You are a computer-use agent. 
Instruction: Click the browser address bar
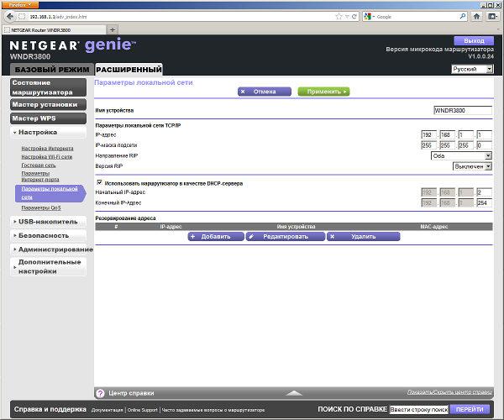(180, 17)
